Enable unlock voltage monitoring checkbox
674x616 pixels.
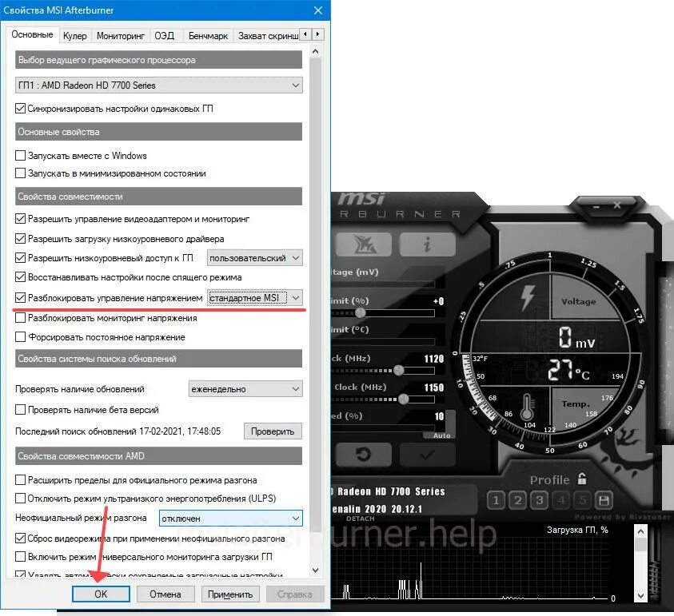(20, 317)
